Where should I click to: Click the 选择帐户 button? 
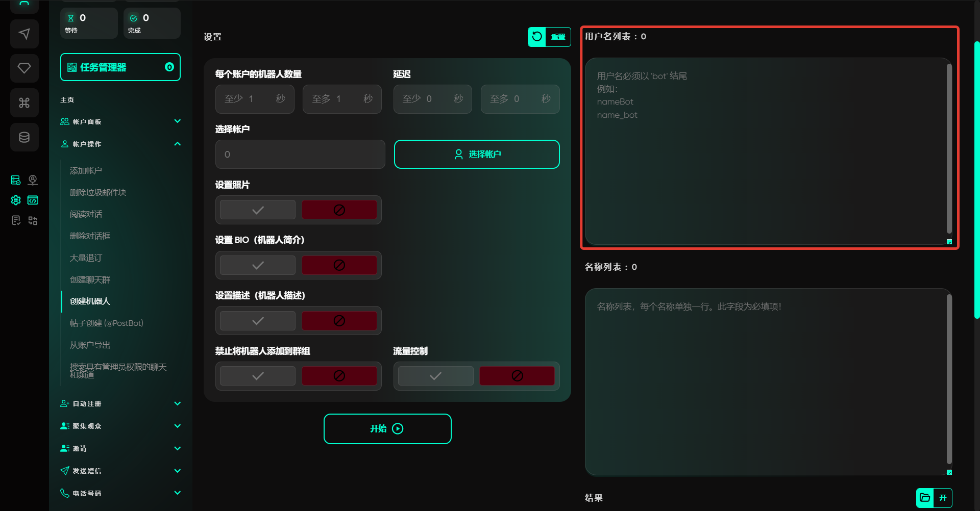coord(477,155)
